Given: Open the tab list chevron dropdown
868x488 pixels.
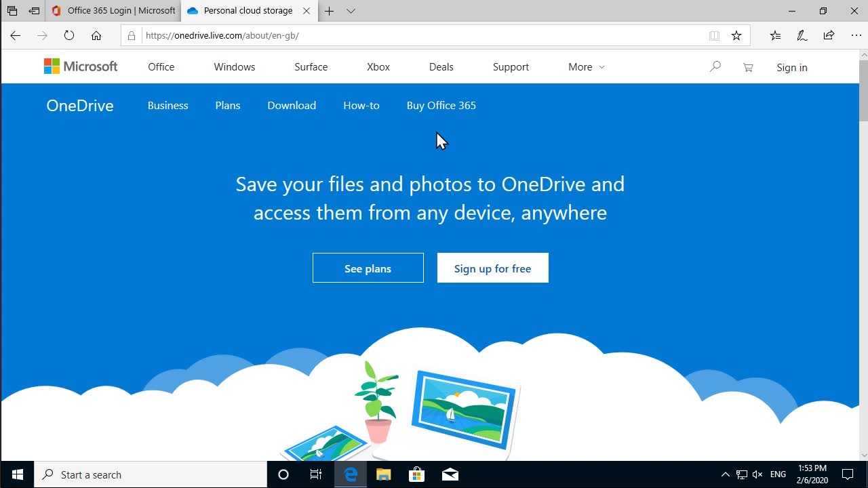Looking at the screenshot, I should [x=351, y=11].
